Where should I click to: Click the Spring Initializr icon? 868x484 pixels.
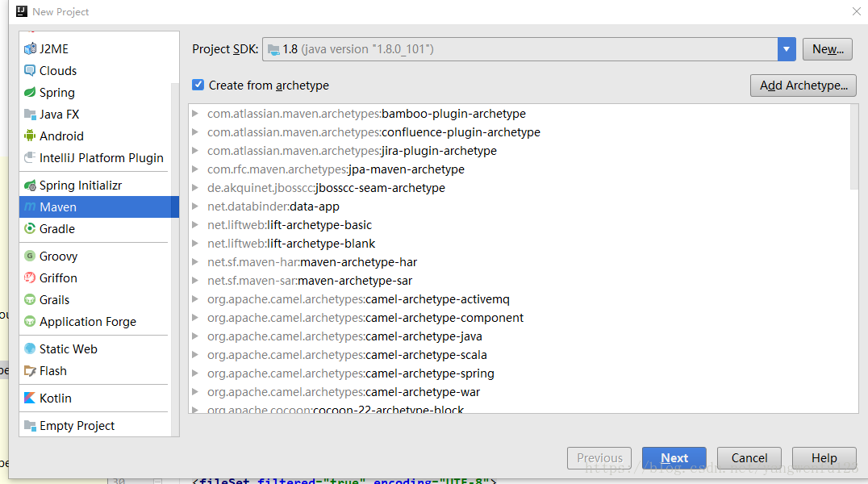(x=30, y=185)
